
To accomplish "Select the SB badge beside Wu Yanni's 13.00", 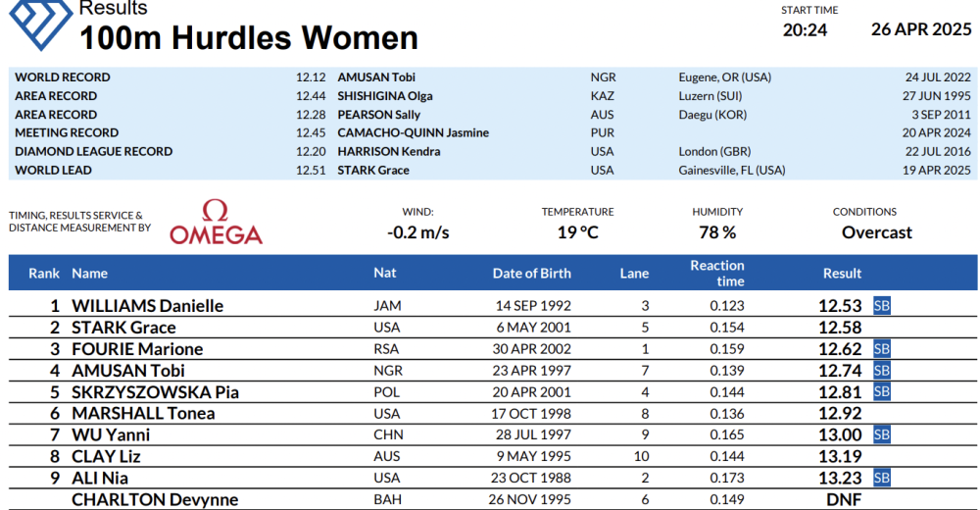I will 882,434.
